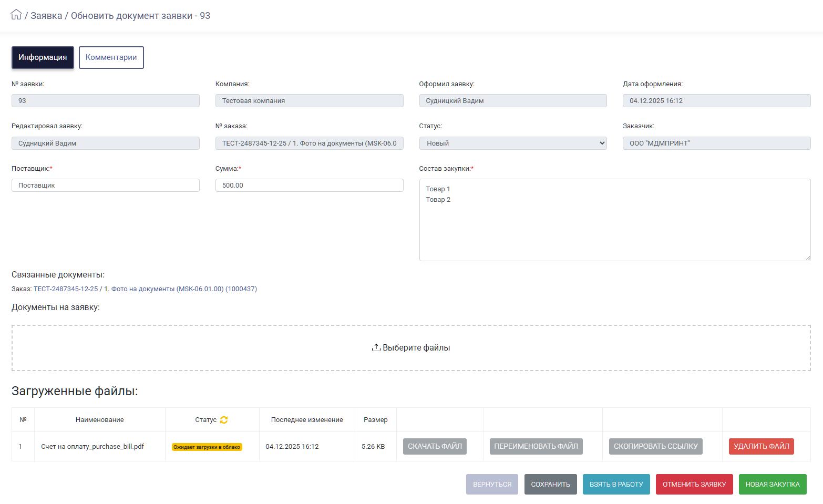Open the Статус dropdown
The width and height of the screenshot is (823, 504).
tap(512, 143)
